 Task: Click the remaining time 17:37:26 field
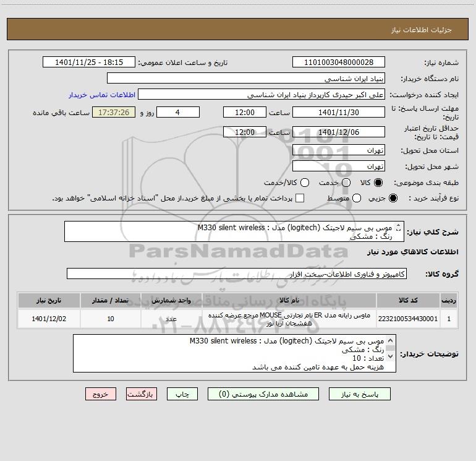coord(114,112)
